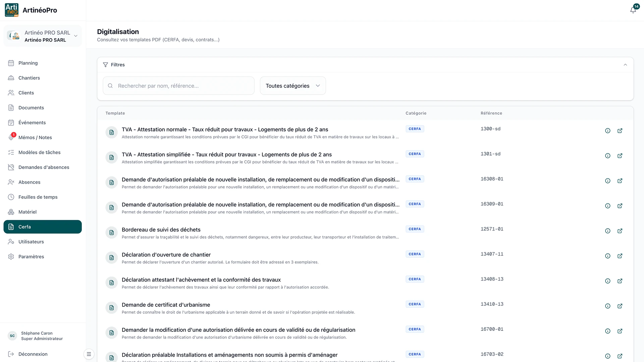
Task: Collapse the Filtres panel chevron
Action: click(625, 65)
